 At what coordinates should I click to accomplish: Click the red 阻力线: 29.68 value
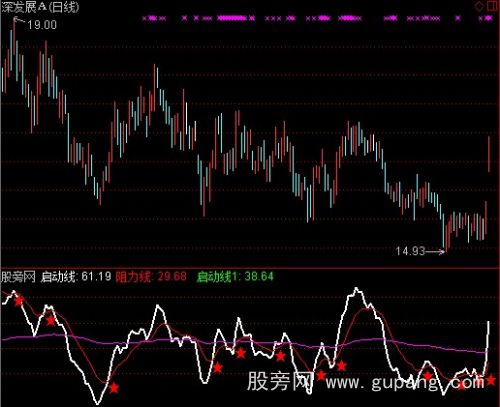(151, 277)
